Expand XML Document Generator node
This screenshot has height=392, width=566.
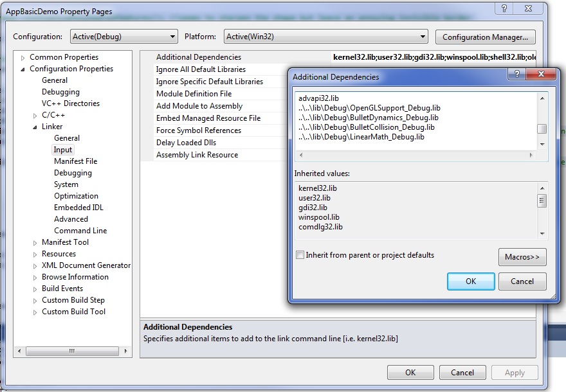35,266
